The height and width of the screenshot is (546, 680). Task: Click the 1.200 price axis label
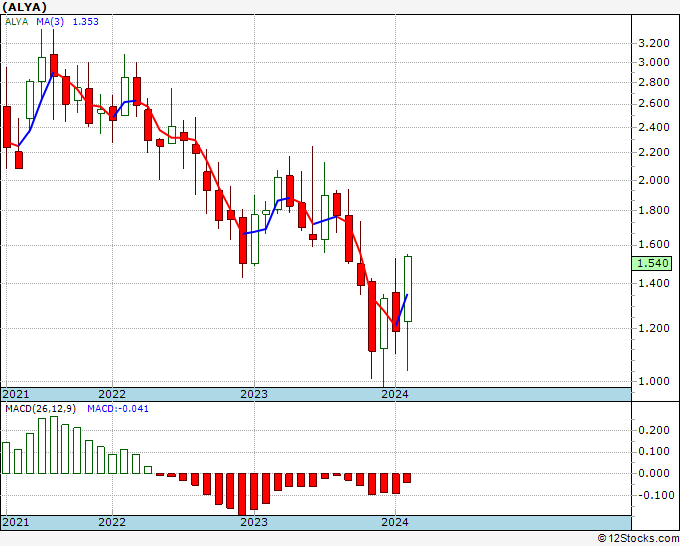tap(654, 328)
